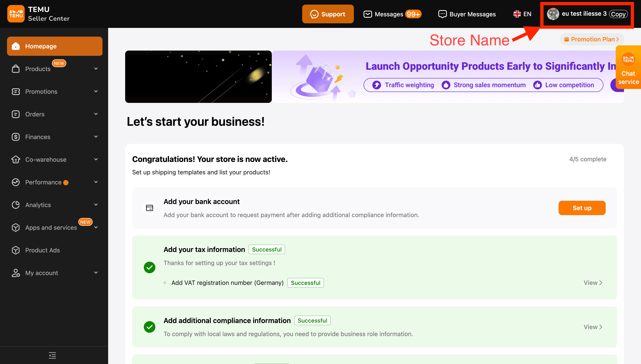Click the Messages envelope icon
This screenshot has height=364, width=641.
pyautogui.click(x=368, y=14)
